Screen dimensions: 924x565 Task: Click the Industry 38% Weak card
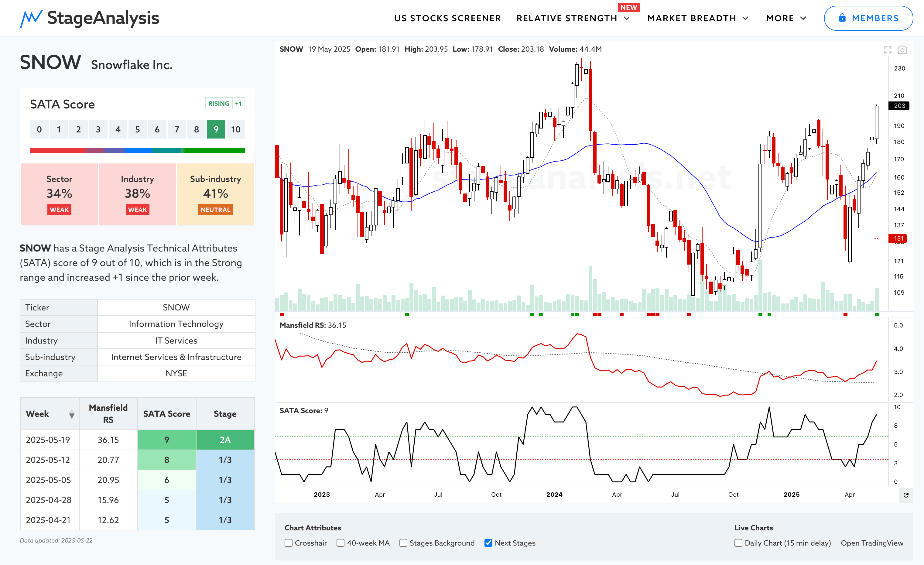click(x=137, y=194)
